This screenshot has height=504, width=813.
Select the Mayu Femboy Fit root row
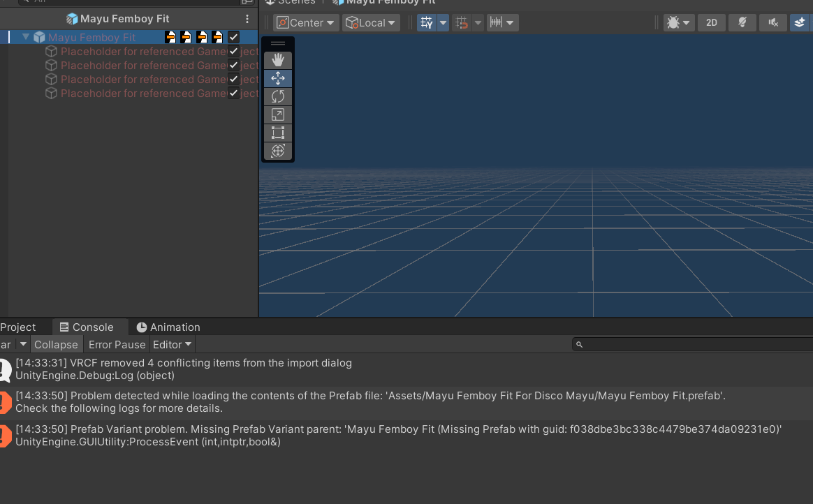[129, 37]
